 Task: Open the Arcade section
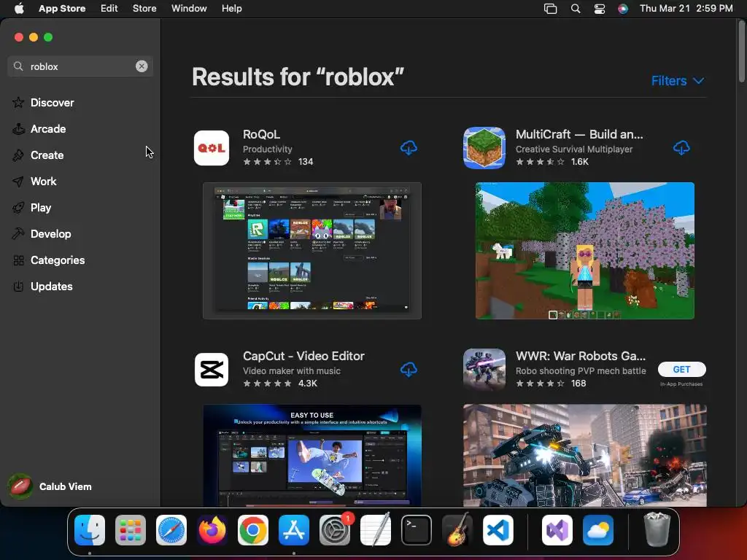coord(47,128)
